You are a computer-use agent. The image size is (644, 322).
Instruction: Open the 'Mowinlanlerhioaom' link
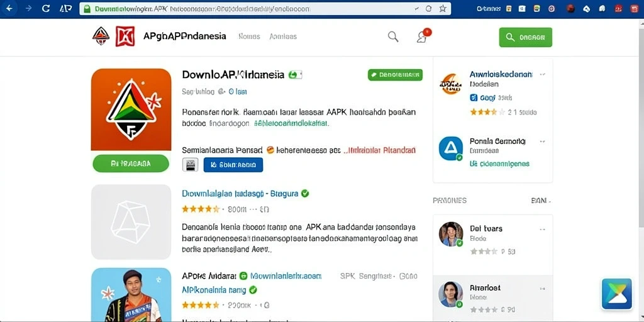point(286,276)
